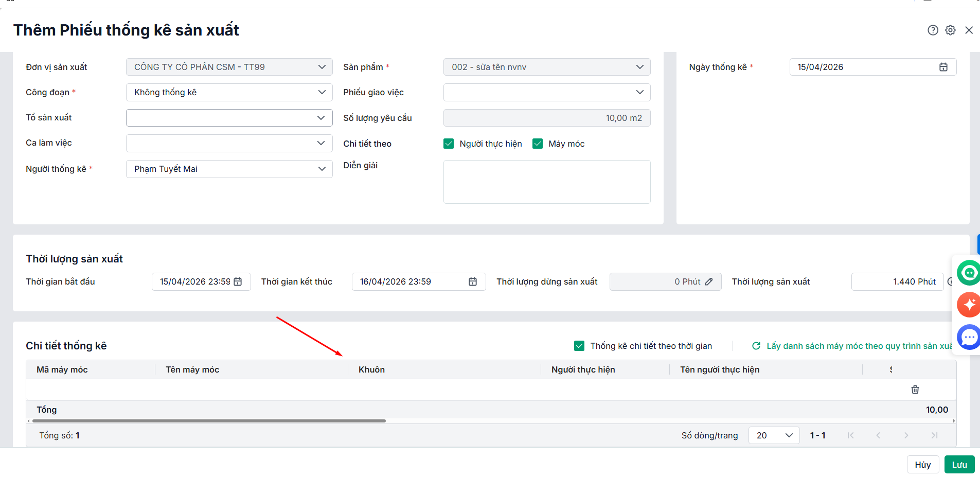Click the Tên máy móc column header
The width and height of the screenshot is (980, 477).
click(192, 369)
